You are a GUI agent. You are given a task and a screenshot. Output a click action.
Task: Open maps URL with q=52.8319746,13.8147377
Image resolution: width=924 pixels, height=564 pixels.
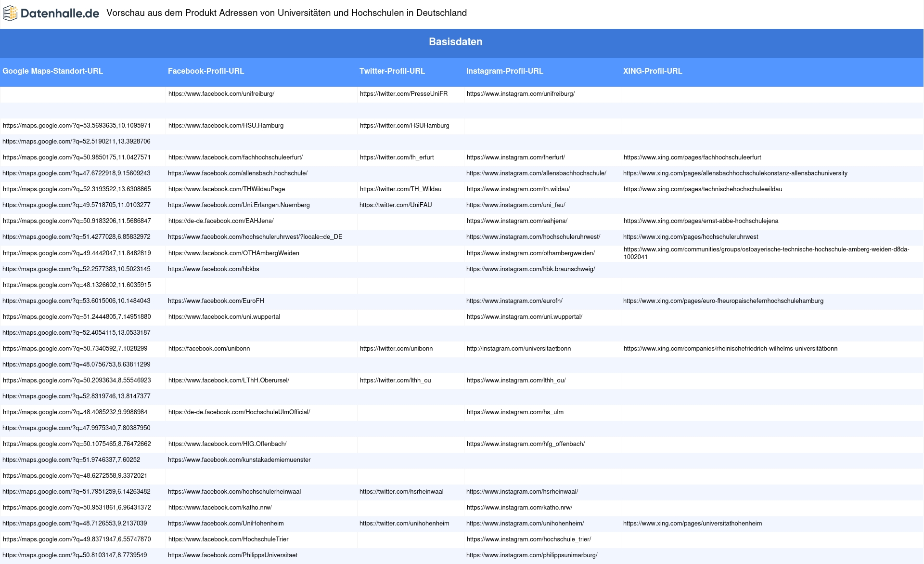click(x=77, y=396)
